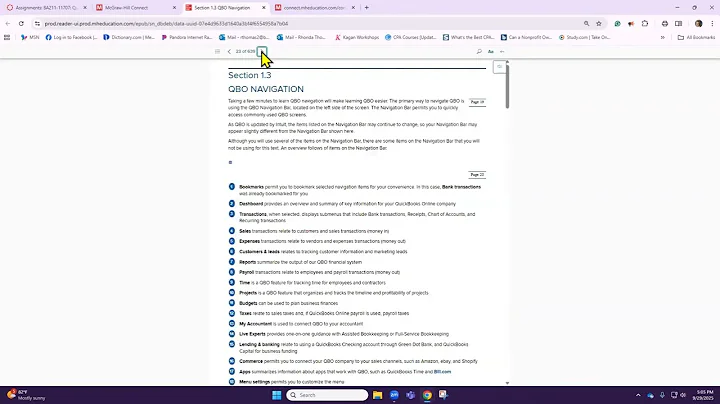
Task: Open the side panel icon
Action: [679, 23]
